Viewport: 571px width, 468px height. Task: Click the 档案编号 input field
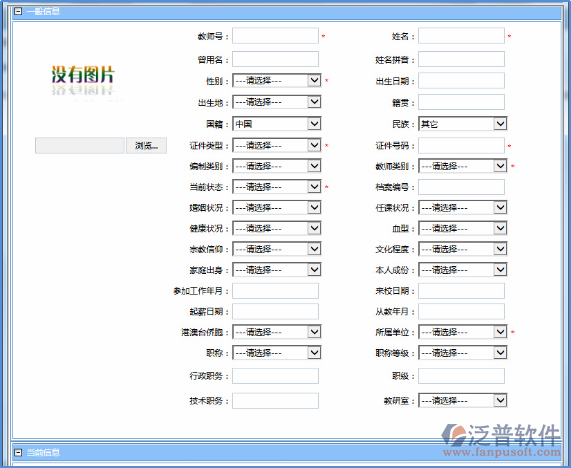[x=461, y=187]
